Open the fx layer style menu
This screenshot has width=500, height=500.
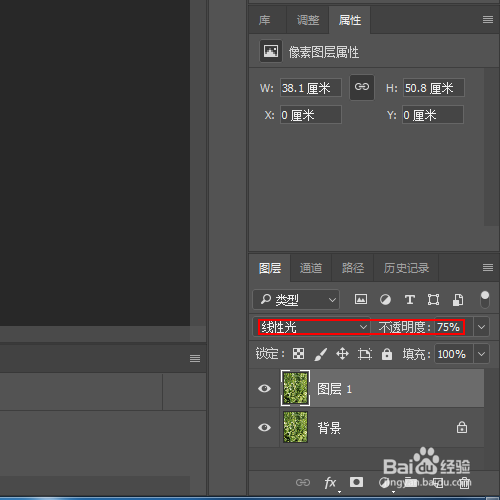click(330, 482)
